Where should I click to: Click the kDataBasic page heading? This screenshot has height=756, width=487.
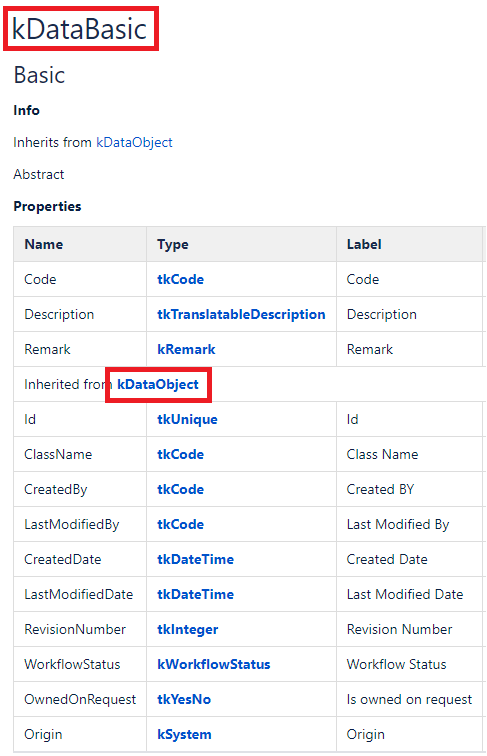click(79, 29)
